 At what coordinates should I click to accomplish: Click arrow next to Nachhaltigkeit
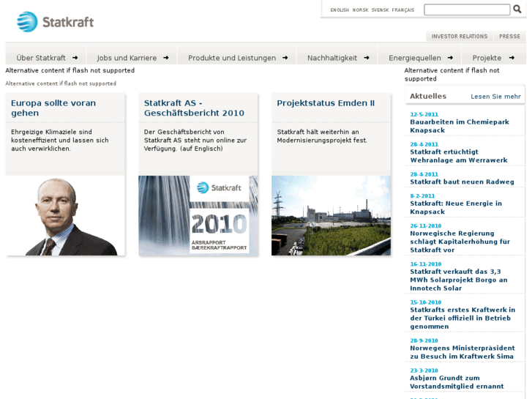click(367, 58)
